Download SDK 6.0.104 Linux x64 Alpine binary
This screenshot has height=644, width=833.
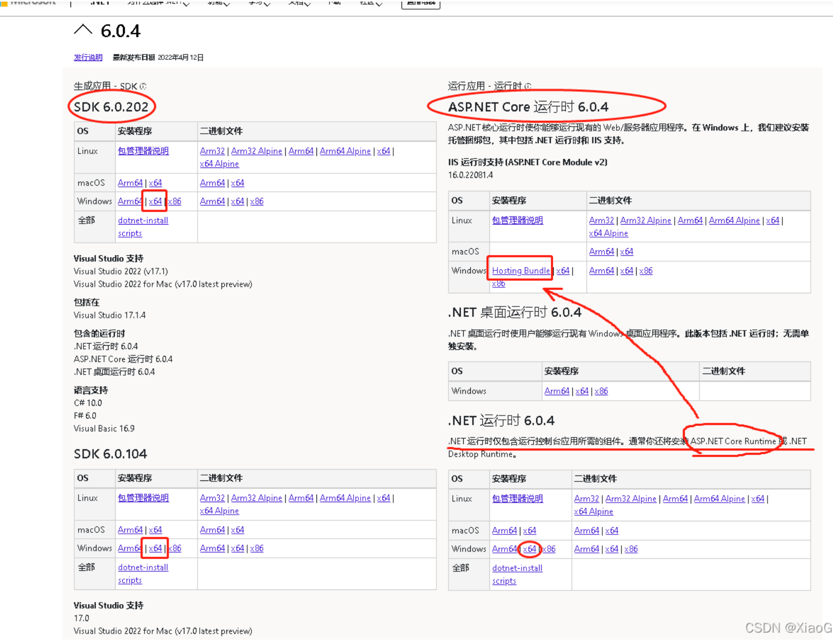pyautogui.click(x=219, y=511)
